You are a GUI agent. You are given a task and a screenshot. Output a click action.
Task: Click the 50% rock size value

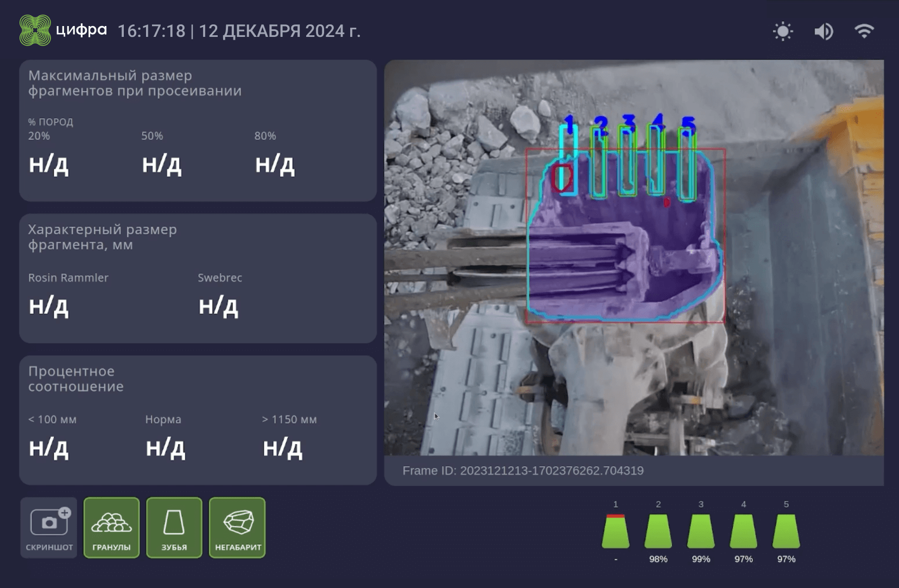coord(162,164)
